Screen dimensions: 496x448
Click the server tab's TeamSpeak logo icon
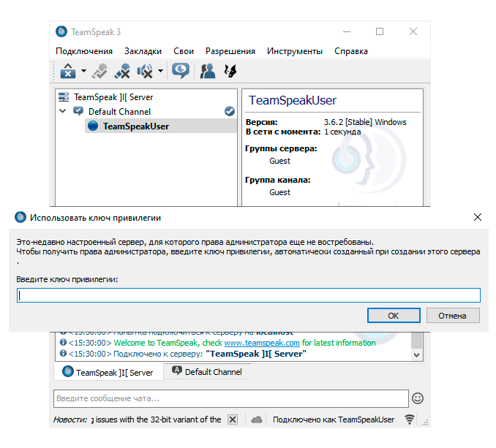pos(68,371)
